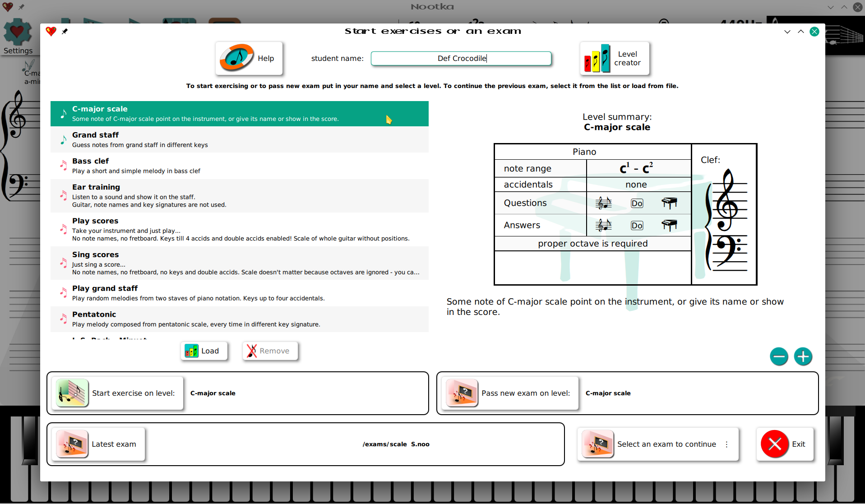Select the Ear training level

tap(240, 195)
